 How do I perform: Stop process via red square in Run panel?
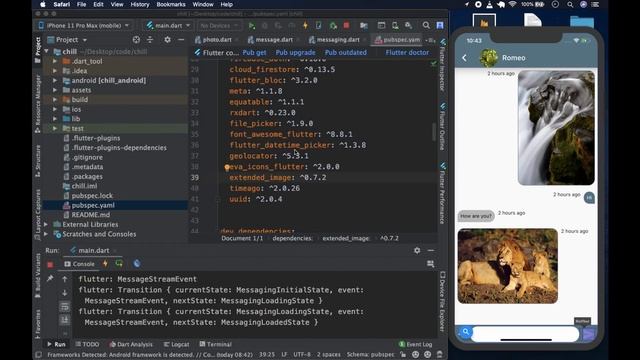(50, 264)
